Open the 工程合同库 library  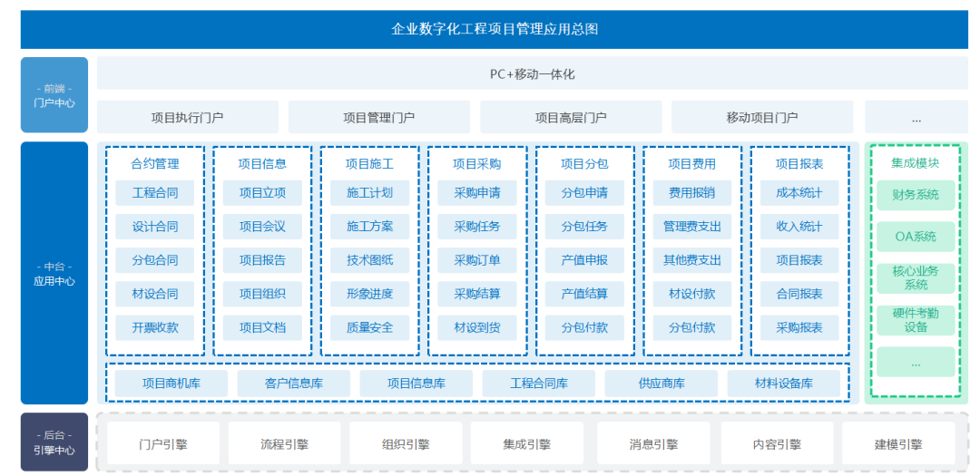click(539, 383)
